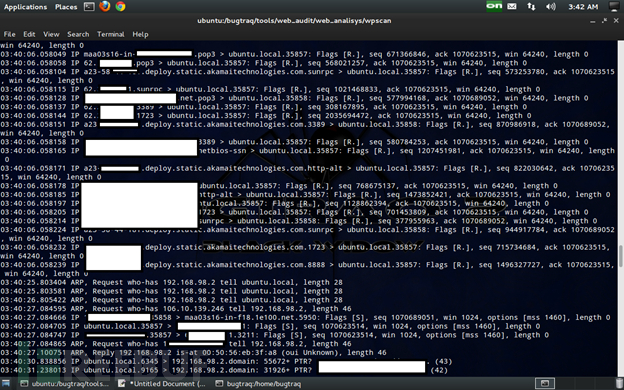Switch to ubuntu:/bugtraq/tools taskbar window
This screenshot has height=390, width=624.
pyautogui.click(x=64, y=384)
